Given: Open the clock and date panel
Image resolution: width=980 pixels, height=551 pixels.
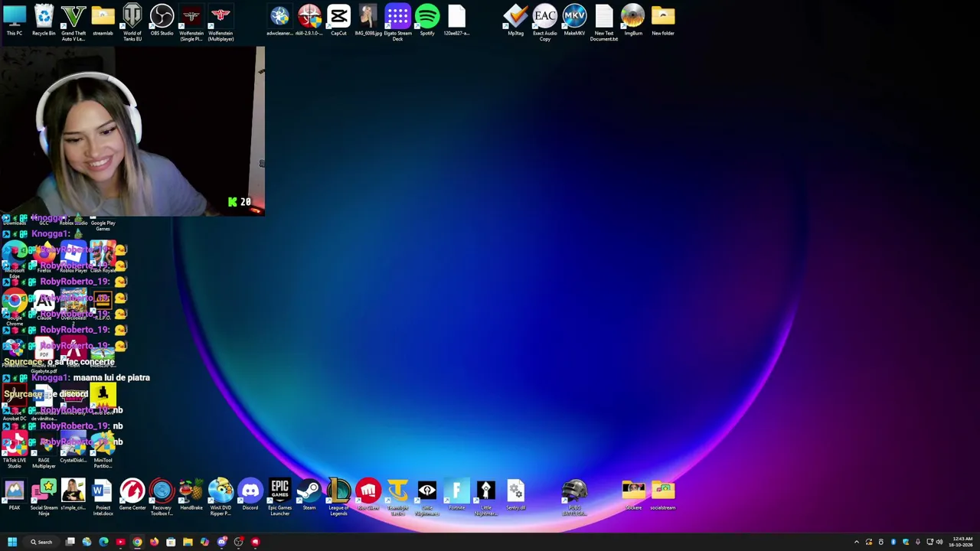Looking at the screenshot, I should click(962, 542).
